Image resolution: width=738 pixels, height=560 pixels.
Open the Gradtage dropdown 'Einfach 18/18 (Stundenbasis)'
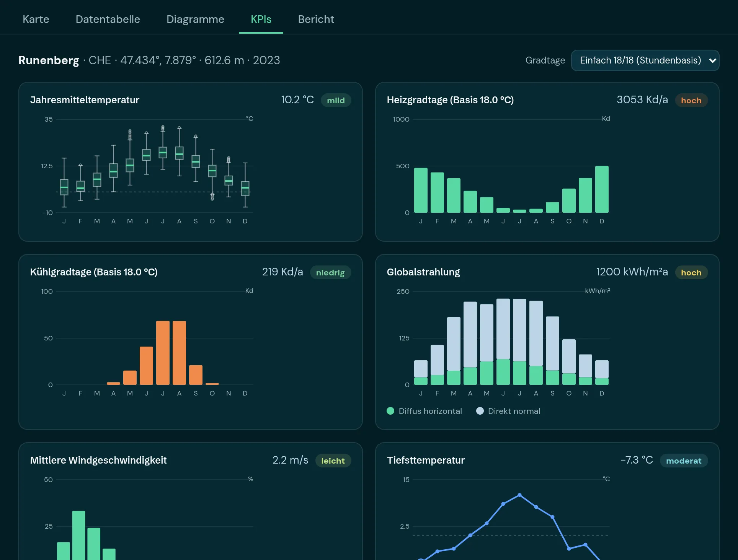click(645, 60)
